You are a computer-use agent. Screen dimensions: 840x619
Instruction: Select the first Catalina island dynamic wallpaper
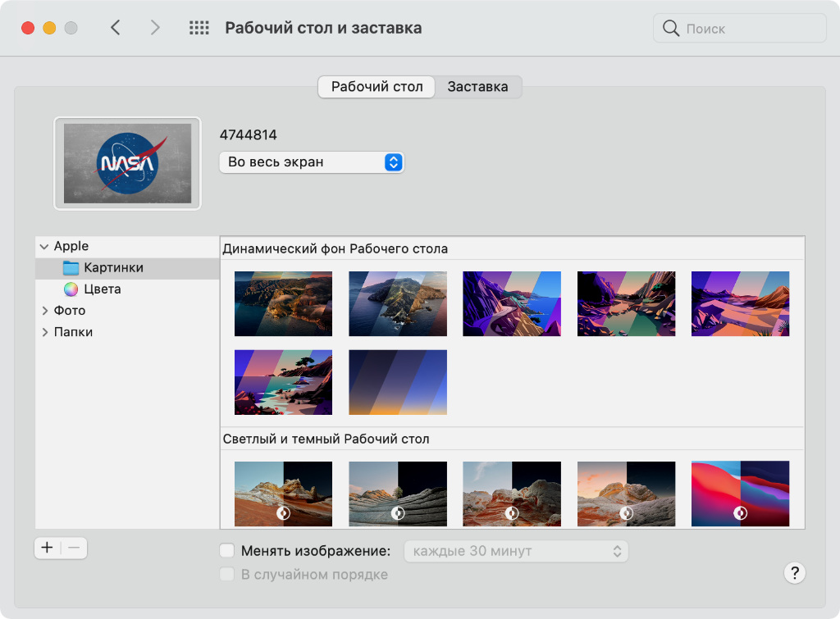pyautogui.click(x=283, y=303)
